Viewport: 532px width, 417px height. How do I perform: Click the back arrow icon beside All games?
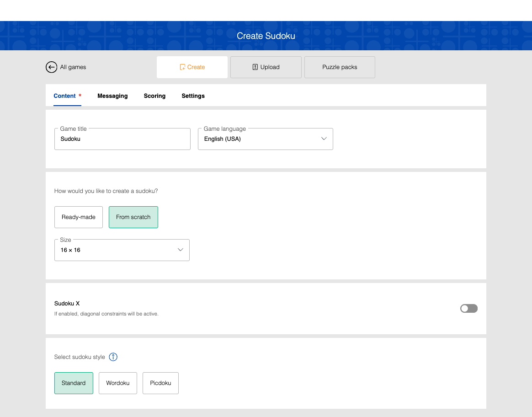51,67
